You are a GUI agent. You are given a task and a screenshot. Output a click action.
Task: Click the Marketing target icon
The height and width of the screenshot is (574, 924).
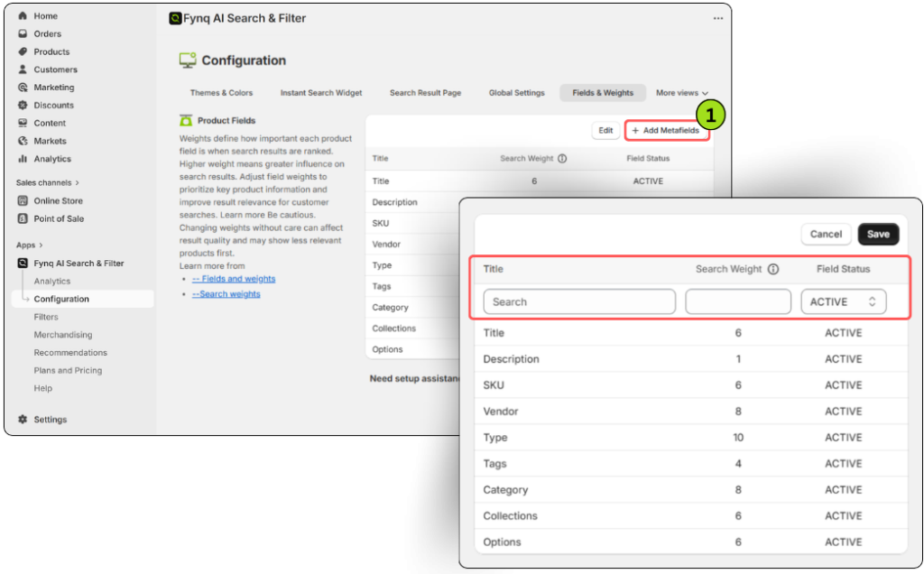(x=23, y=88)
